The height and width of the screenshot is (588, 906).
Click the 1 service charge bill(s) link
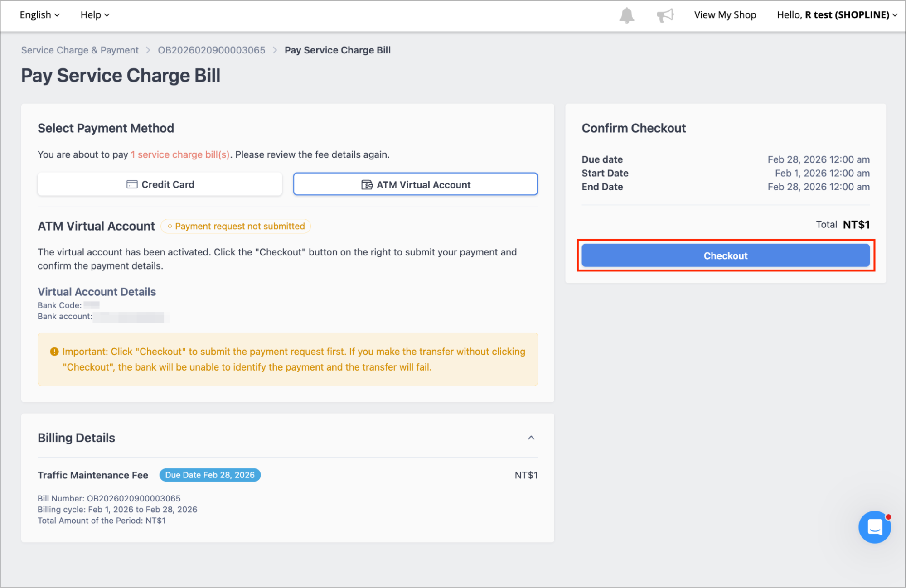(180, 154)
